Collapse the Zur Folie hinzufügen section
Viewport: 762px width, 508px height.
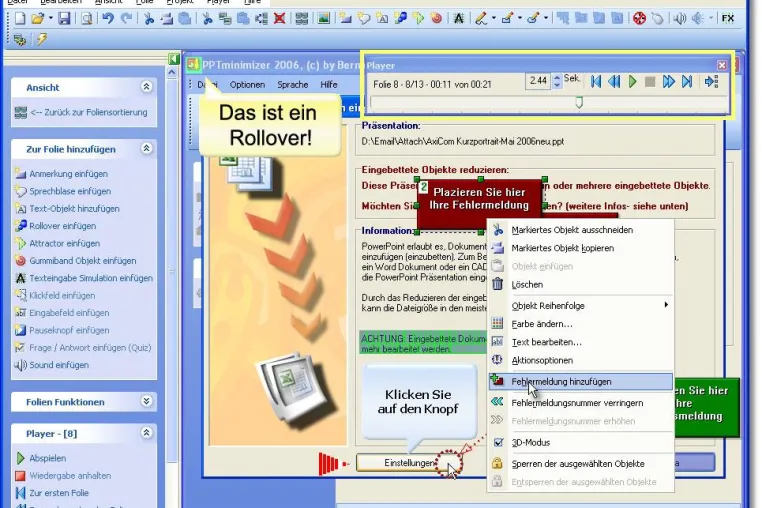pyautogui.click(x=146, y=148)
